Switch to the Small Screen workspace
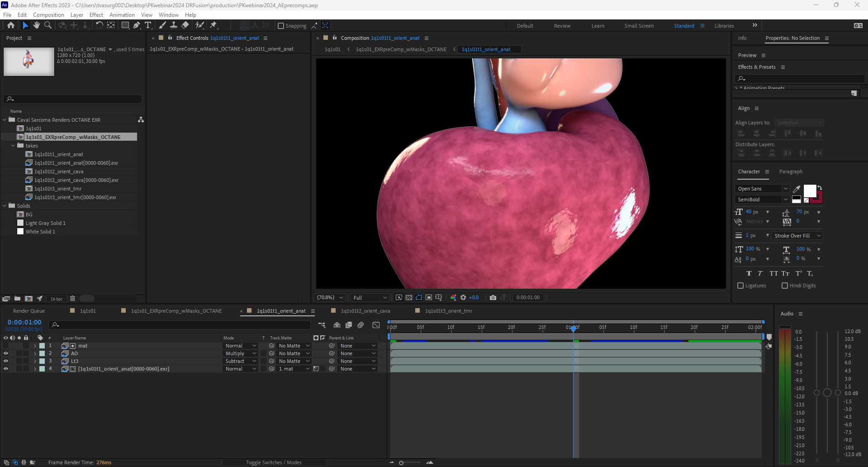Image resolution: width=868 pixels, height=467 pixels. pyautogui.click(x=639, y=26)
